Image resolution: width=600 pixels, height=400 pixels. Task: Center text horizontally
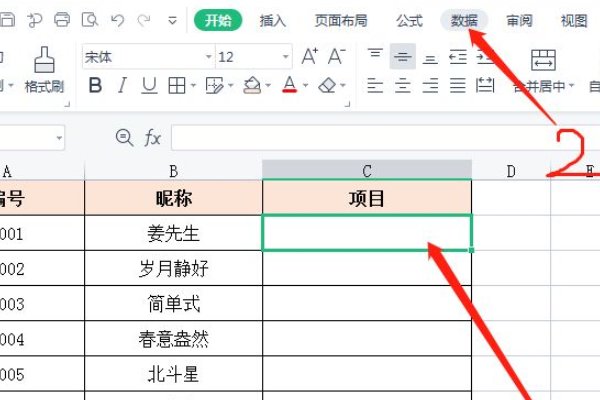click(x=403, y=85)
